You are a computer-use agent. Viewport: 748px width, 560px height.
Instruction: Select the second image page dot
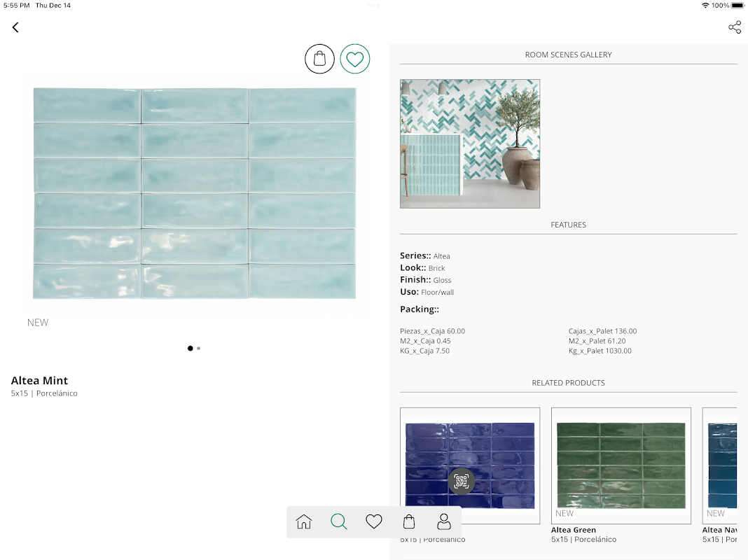[198, 349]
